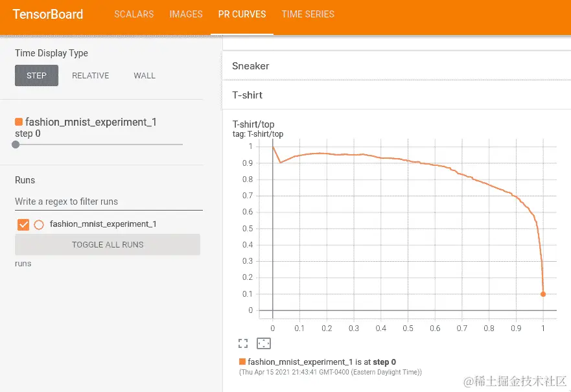The image size is (571, 392).
Task: Click the fit-data-to-chart icon below the curve
Action: click(263, 343)
